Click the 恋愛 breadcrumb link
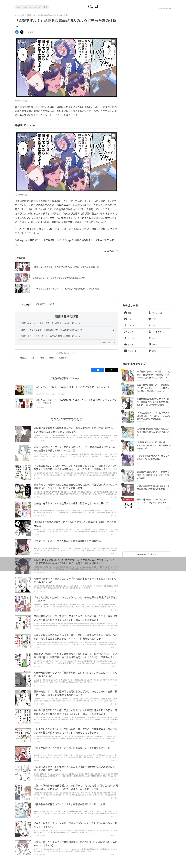Screen dimensions: 186x868 23,15
